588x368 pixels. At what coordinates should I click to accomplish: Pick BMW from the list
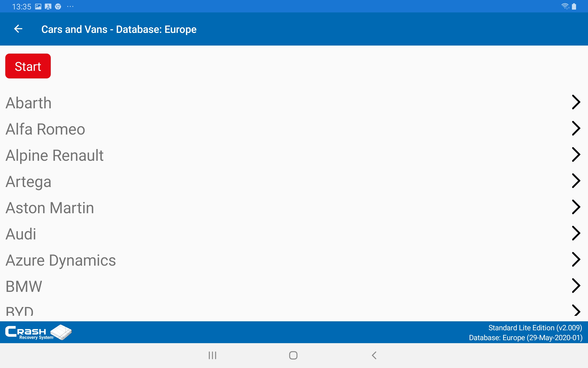(x=24, y=287)
